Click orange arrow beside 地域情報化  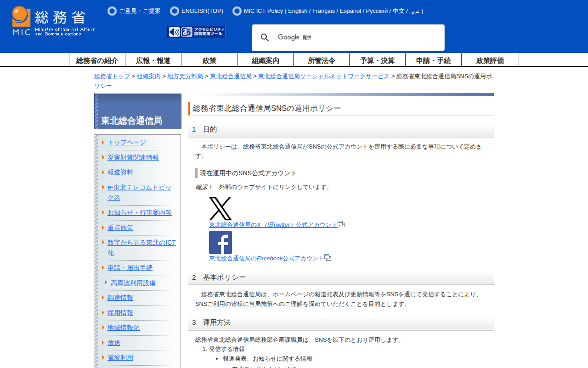[x=103, y=328]
